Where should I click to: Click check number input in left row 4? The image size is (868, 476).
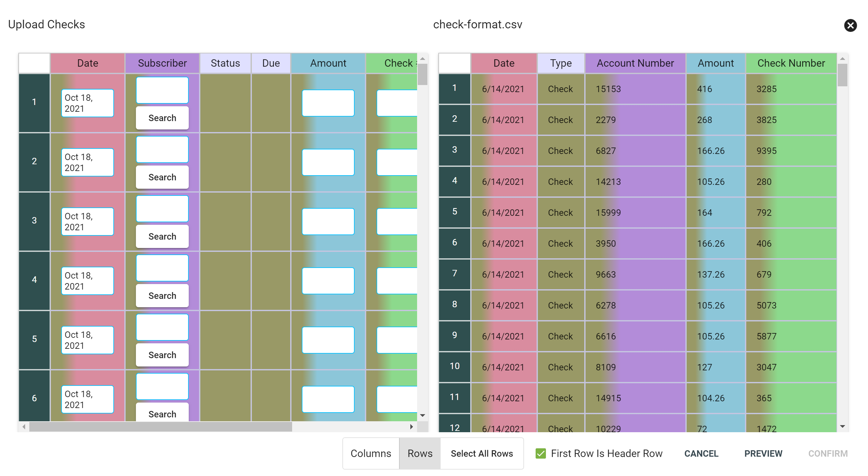coord(397,281)
